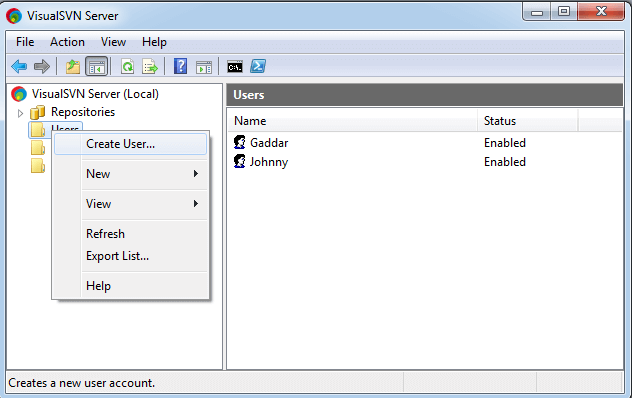
Task: Expand the Repositories tree node arrow
Action: coord(20,113)
